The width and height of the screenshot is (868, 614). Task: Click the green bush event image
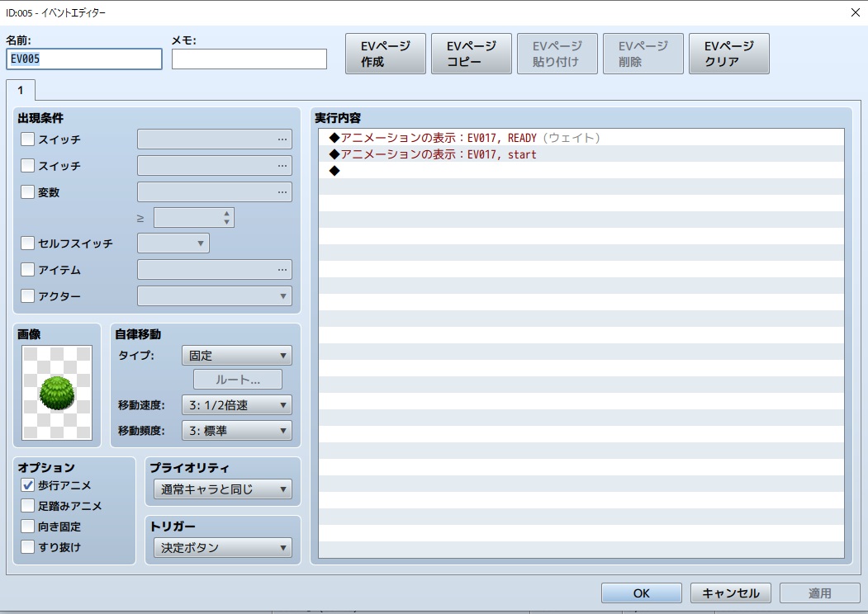coord(57,393)
